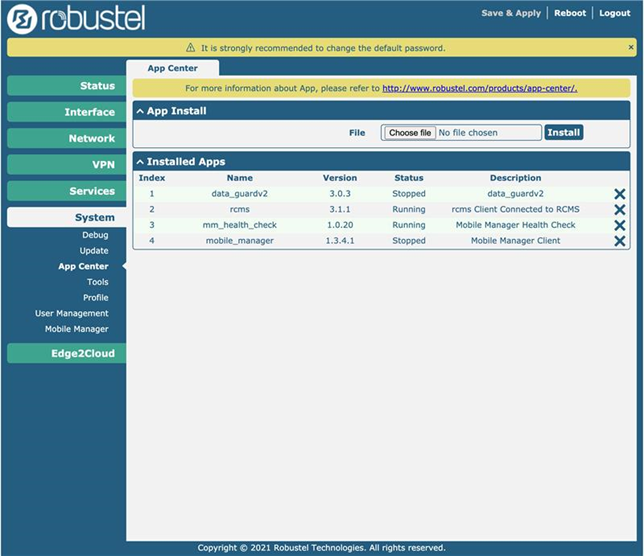This screenshot has height=556, width=644.
Task: Click version 3.1.1 cell
Action: coord(340,209)
